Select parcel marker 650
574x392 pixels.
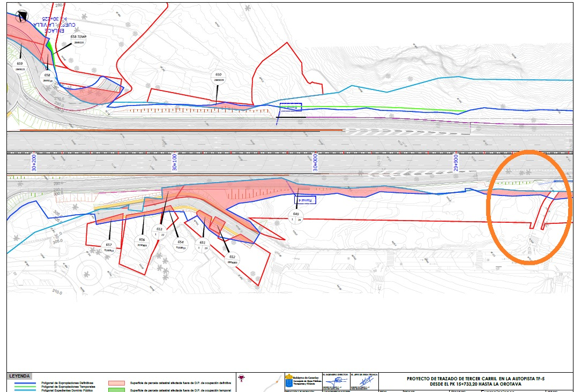pos(219,77)
